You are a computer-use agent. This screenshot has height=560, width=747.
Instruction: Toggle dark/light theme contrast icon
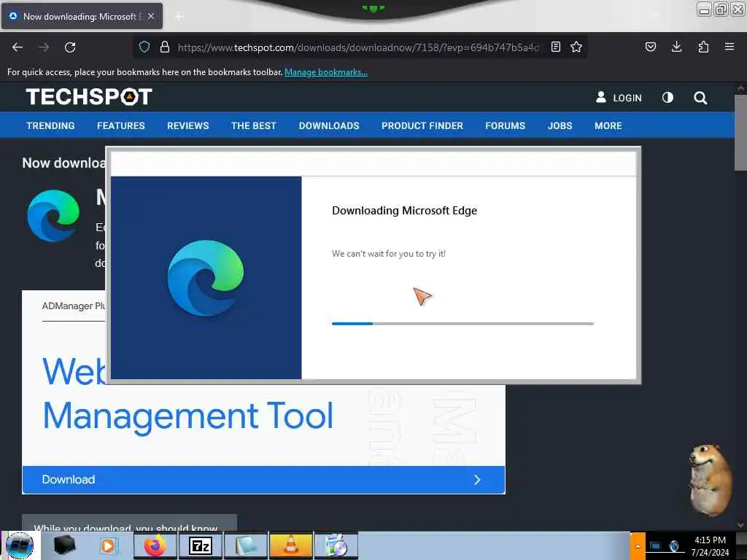(x=668, y=98)
